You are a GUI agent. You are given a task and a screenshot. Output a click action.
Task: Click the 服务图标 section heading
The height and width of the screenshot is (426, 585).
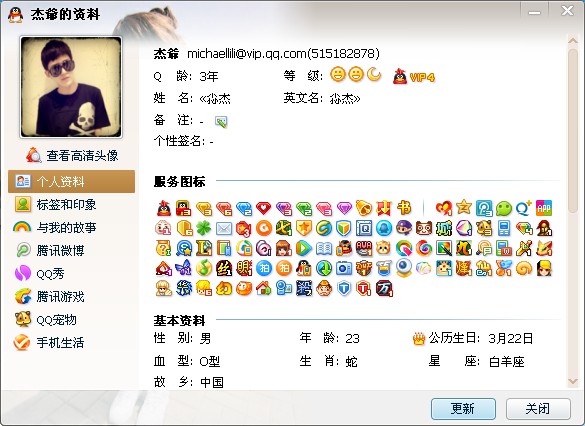click(179, 182)
